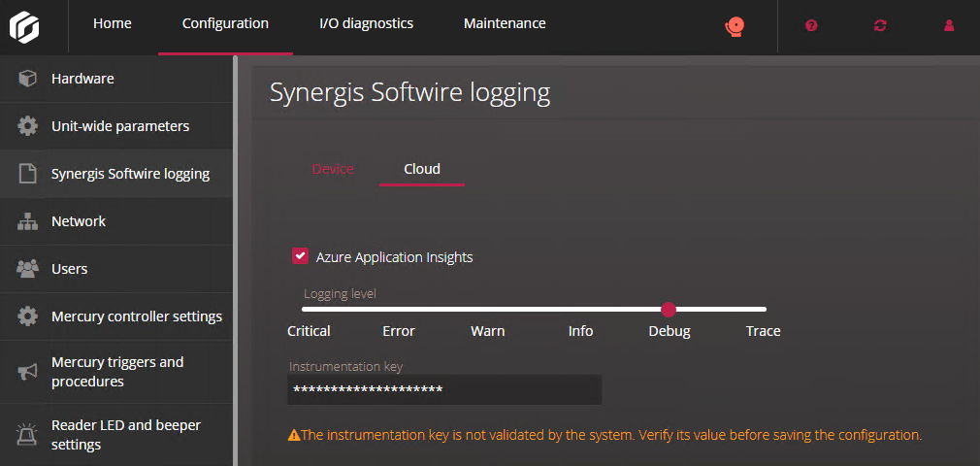Click the Network topology icon
980x466 pixels.
(x=27, y=221)
